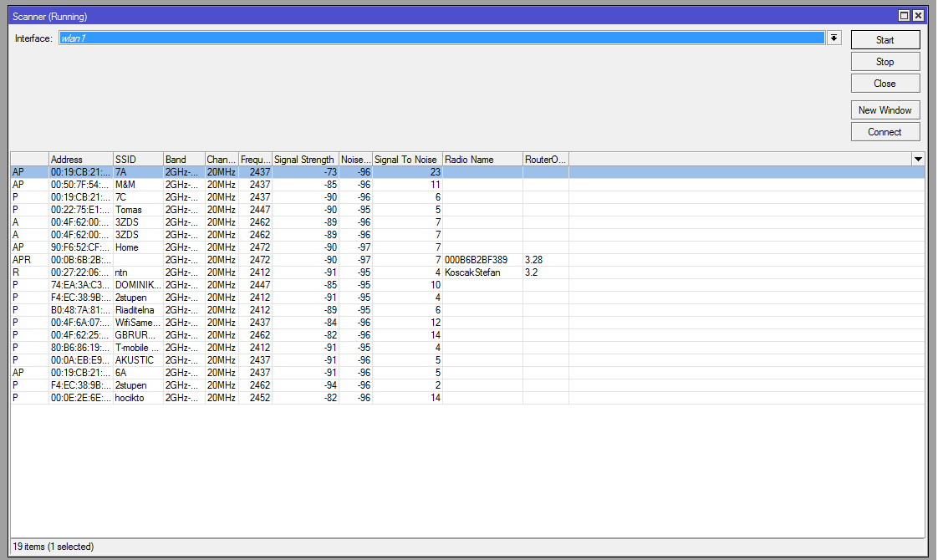Image resolution: width=938 pixels, height=560 pixels.
Task: Sort by the SSID column header
Action: (137, 160)
